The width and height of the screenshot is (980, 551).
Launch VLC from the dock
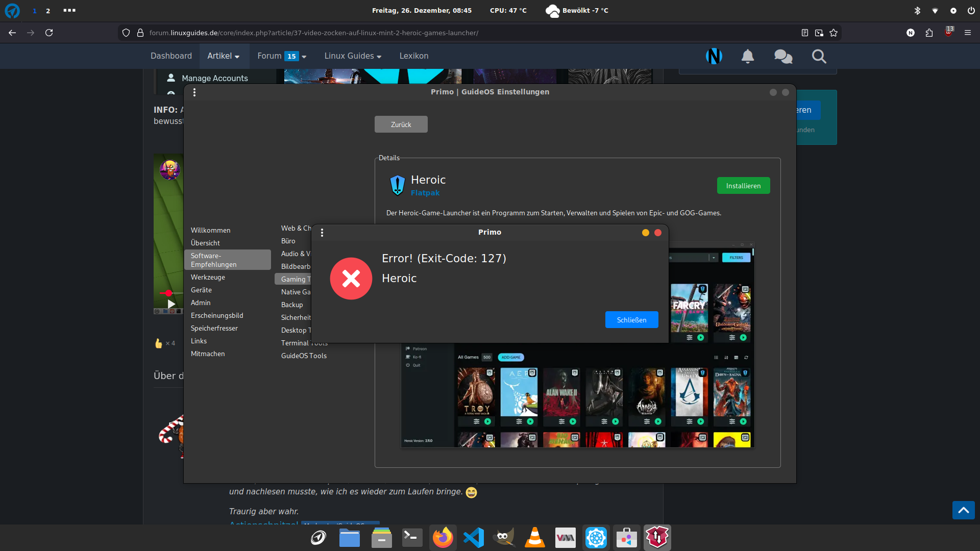pyautogui.click(x=534, y=538)
